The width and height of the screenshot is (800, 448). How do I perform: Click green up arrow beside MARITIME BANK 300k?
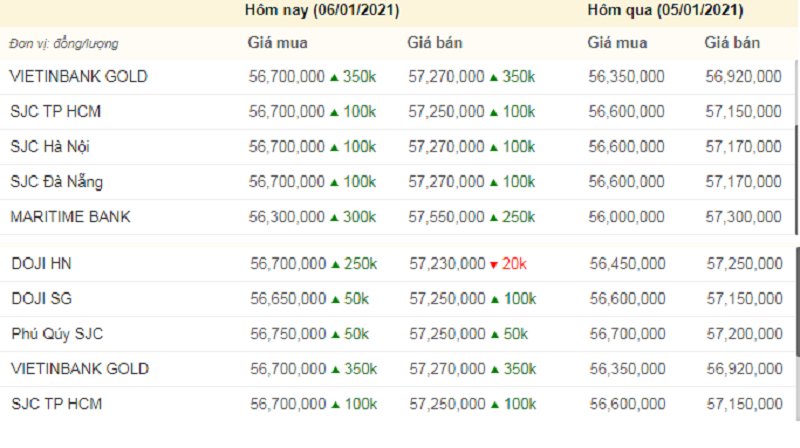[x=334, y=218]
